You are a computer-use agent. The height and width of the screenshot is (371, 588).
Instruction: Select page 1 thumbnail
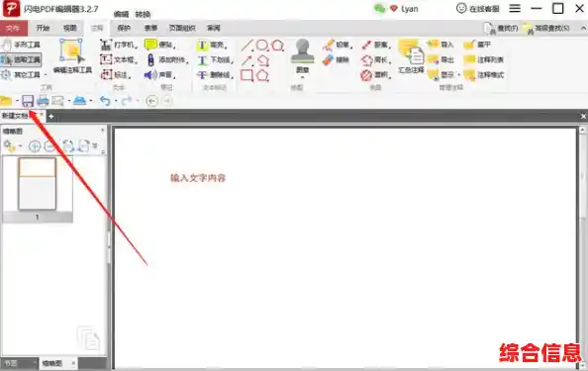click(x=38, y=184)
